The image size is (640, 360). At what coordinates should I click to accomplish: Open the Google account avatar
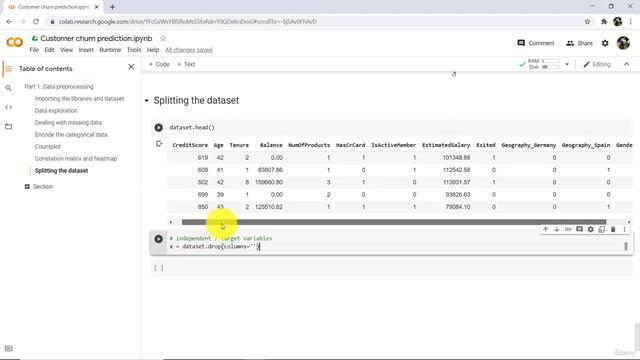pyautogui.click(x=623, y=43)
